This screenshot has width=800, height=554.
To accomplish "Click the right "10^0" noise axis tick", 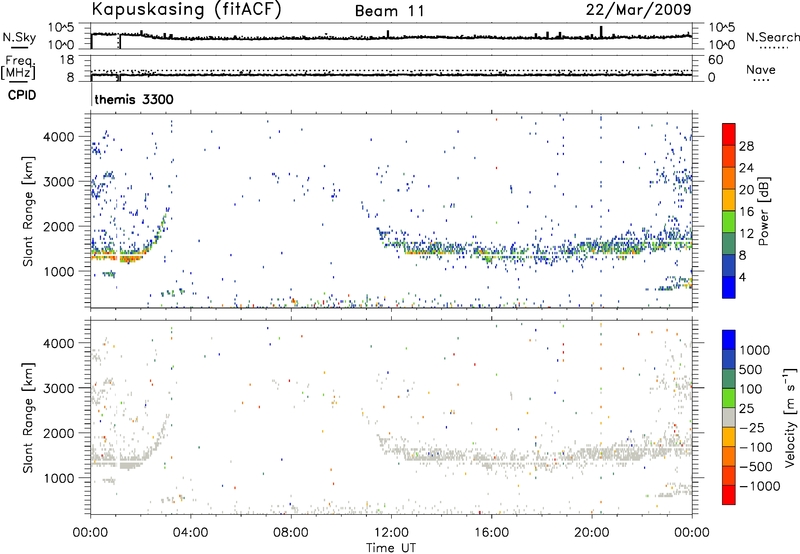I will [721, 44].
